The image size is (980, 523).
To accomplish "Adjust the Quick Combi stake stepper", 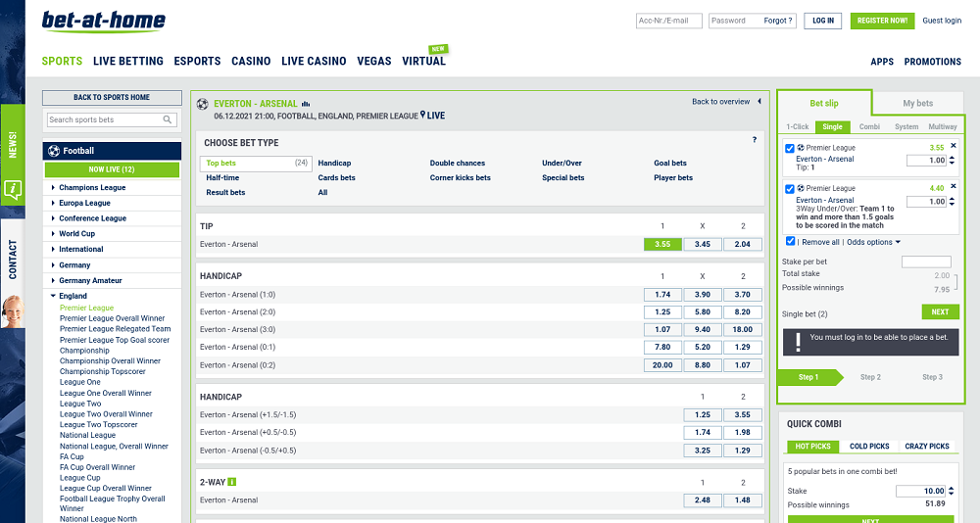I will coord(952,491).
